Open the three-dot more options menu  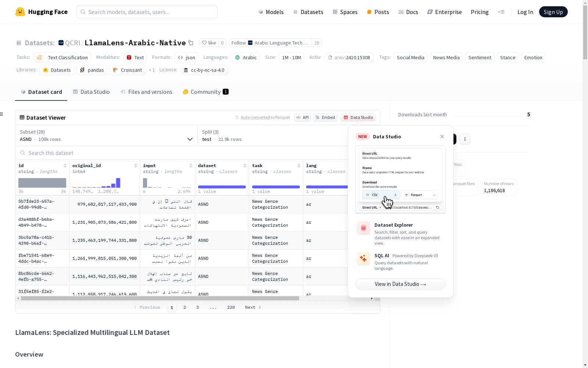click(x=465, y=139)
